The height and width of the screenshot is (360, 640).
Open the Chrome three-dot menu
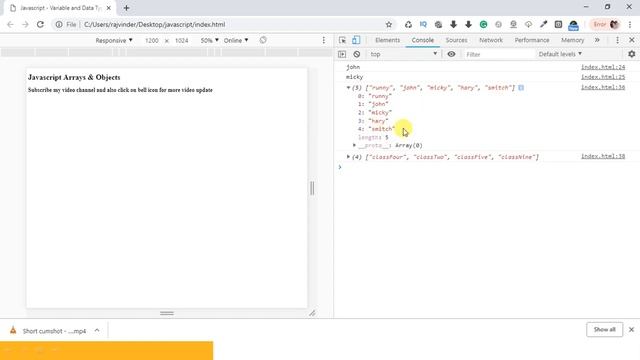(630, 24)
